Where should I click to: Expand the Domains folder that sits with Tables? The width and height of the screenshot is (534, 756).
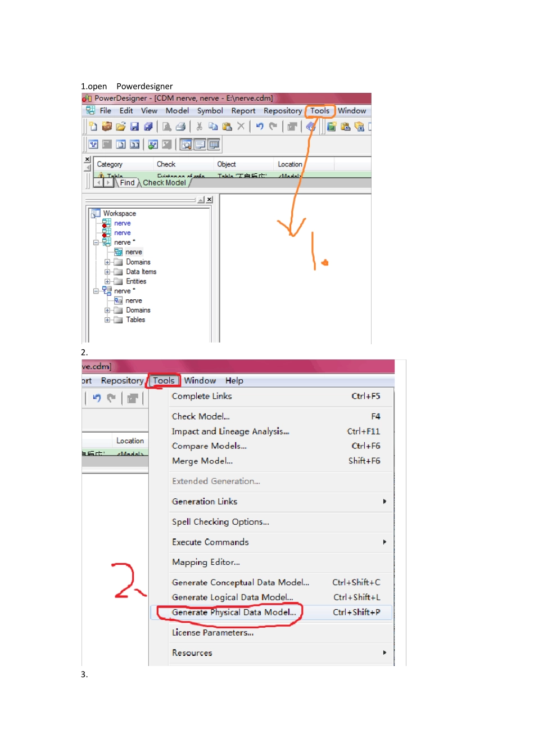(x=107, y=310)
